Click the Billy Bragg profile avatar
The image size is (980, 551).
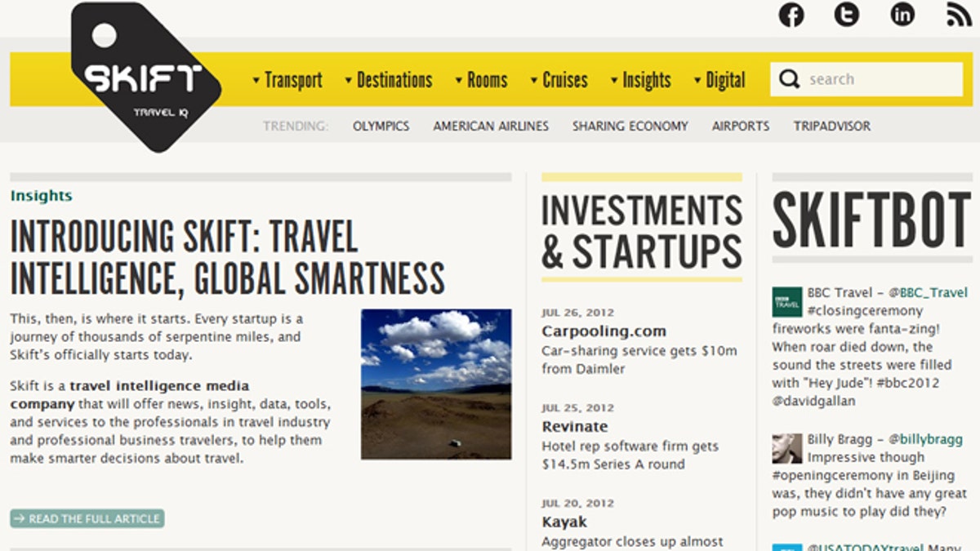787,448
